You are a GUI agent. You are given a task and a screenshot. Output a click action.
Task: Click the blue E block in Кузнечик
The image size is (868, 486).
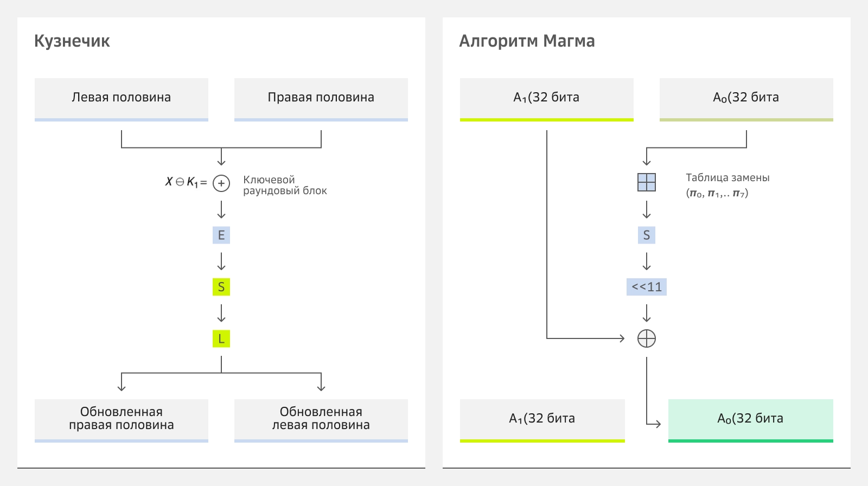tap(221, 235)
